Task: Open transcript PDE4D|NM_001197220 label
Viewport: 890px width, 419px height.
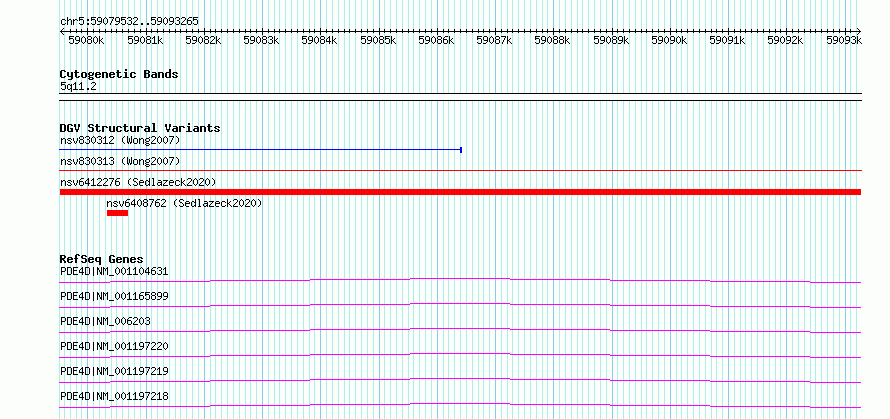Action: click(x=114, y=346)
